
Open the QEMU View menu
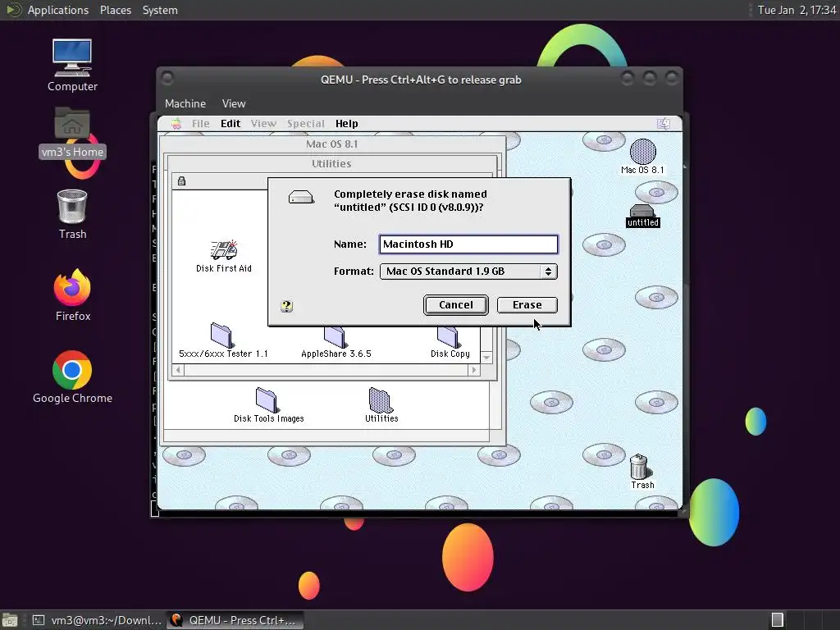pos(234,103)
